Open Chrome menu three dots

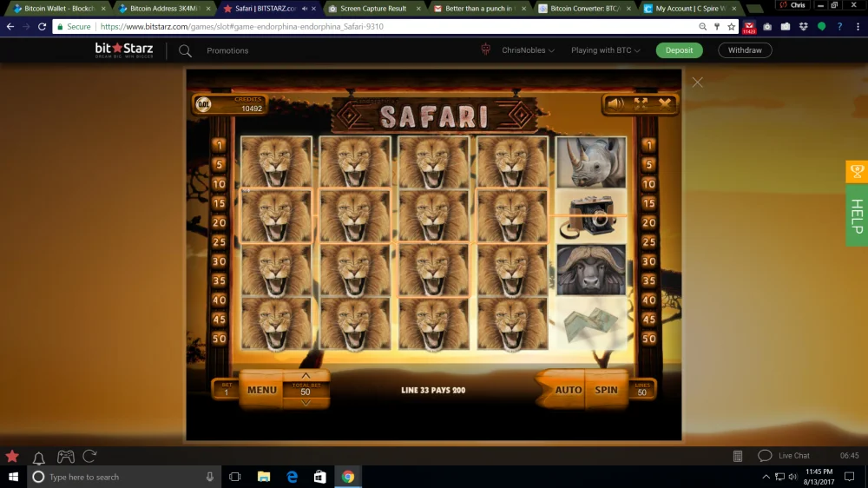858,27
